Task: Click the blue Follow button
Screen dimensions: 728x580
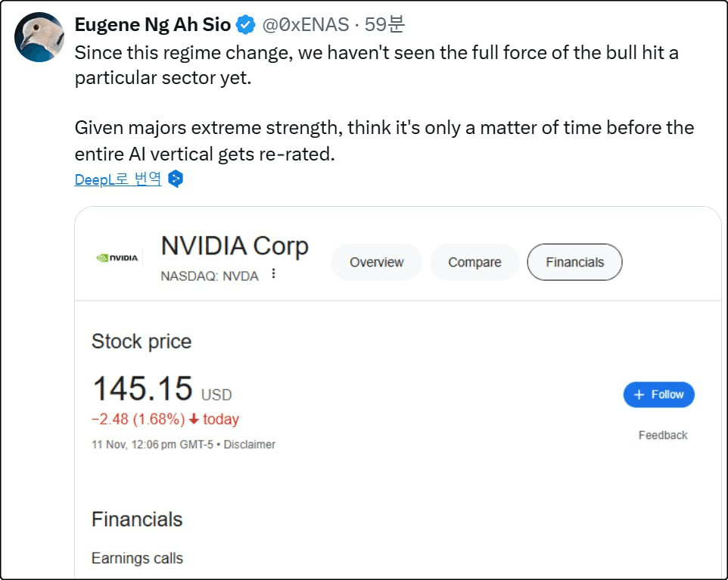Action: (x=659, y=394)
